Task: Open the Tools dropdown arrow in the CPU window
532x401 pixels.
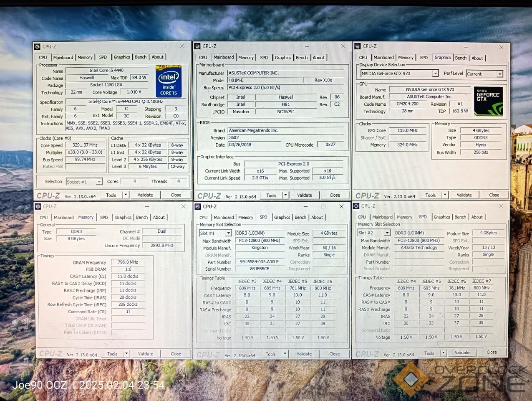Action: 125,195
